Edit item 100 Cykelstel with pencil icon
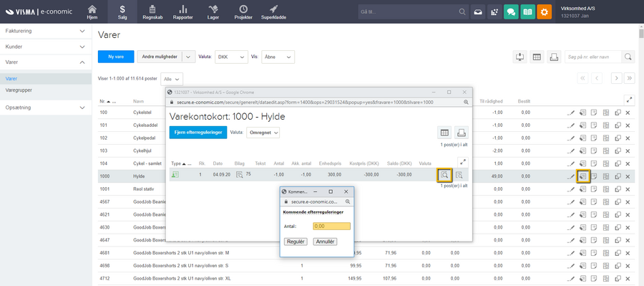 pyautogui.click(x=571, y=113)
